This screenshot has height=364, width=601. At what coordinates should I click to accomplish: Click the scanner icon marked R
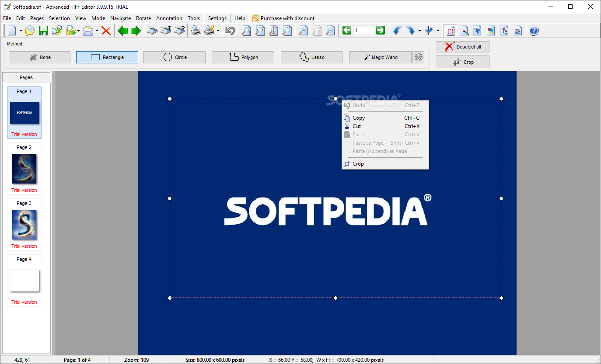coord(179,31)
